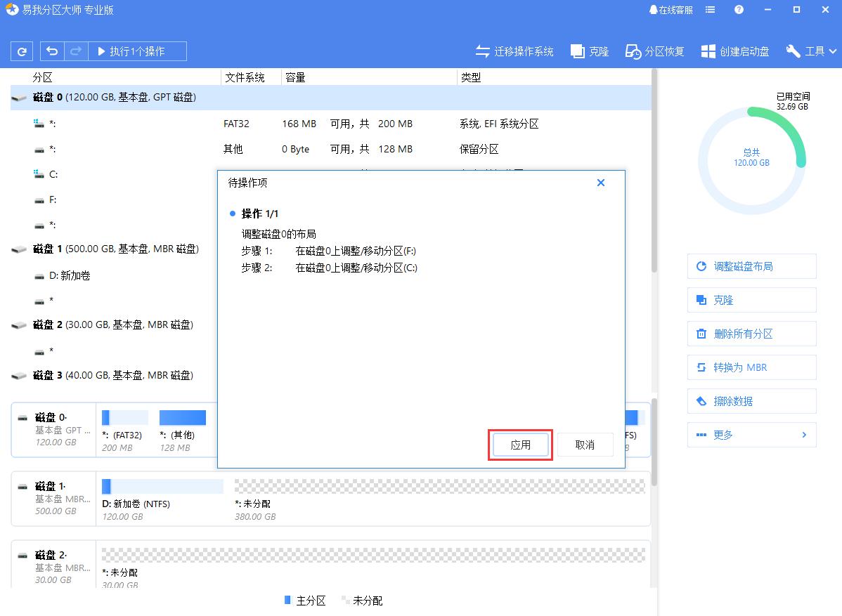Open the 工具 (Tools) dropdown

[x=811, y=51]
